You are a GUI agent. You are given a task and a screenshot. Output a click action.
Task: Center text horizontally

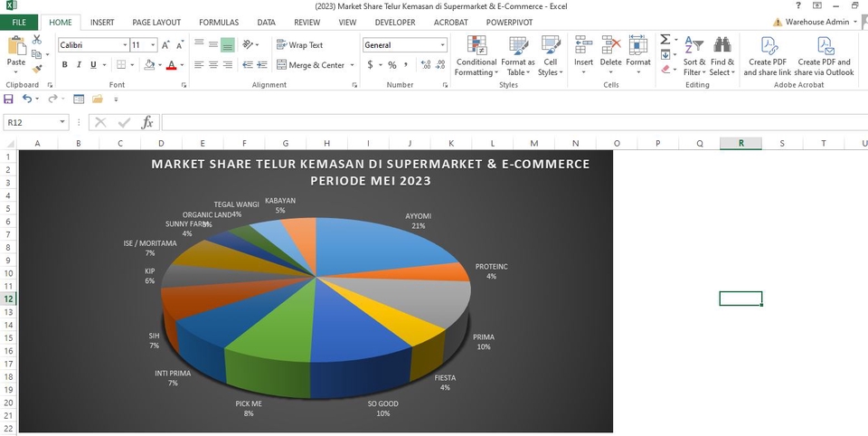tap(213, 65)
